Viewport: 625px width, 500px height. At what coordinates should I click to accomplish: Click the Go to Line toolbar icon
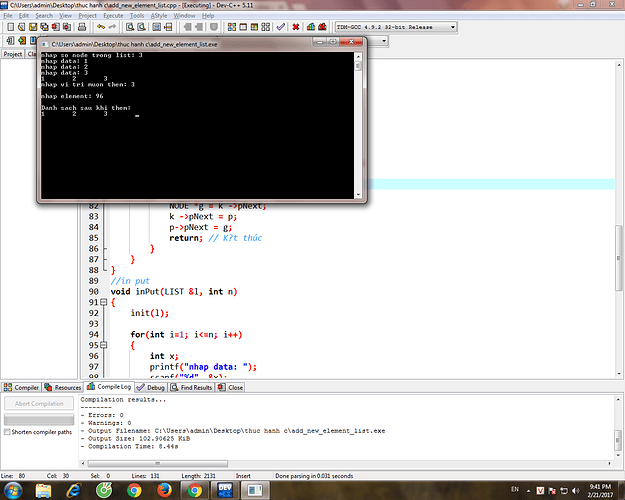click(x=168, y=27)
